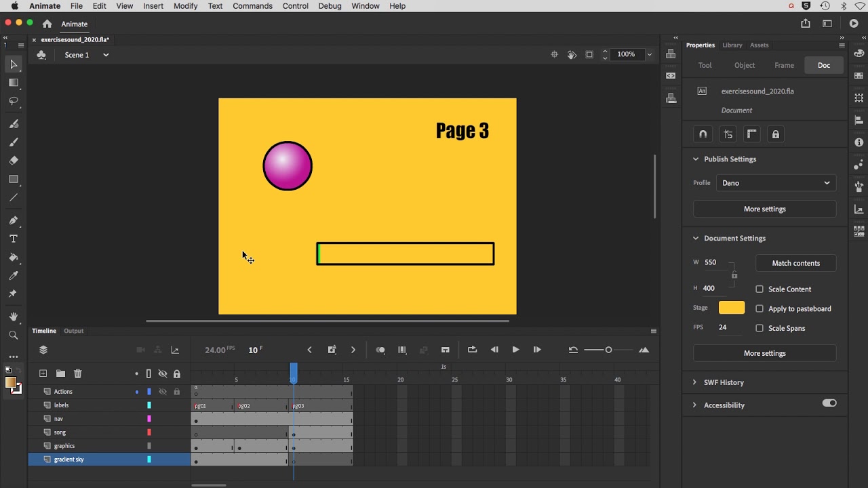This screenshot has height=488, width=868.
Task: Toggle Loop playback in timeline
Action: [x=473, y=350]
